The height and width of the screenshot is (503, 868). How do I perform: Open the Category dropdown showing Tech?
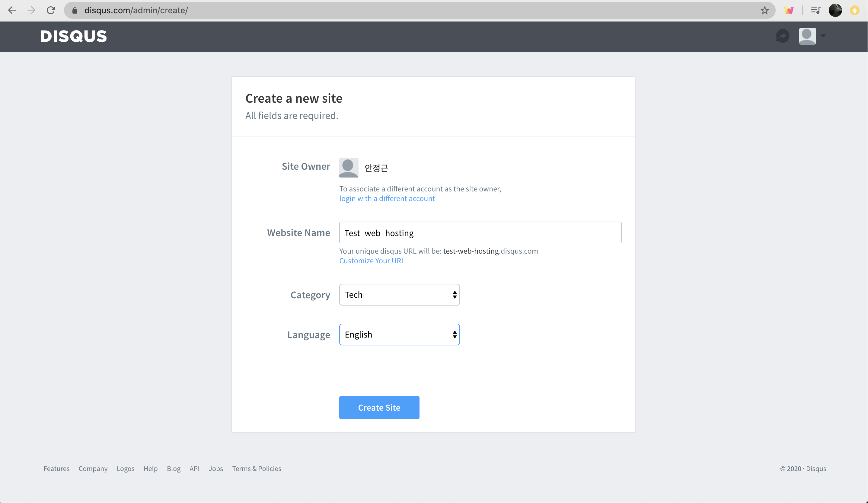tap(399, 295)
